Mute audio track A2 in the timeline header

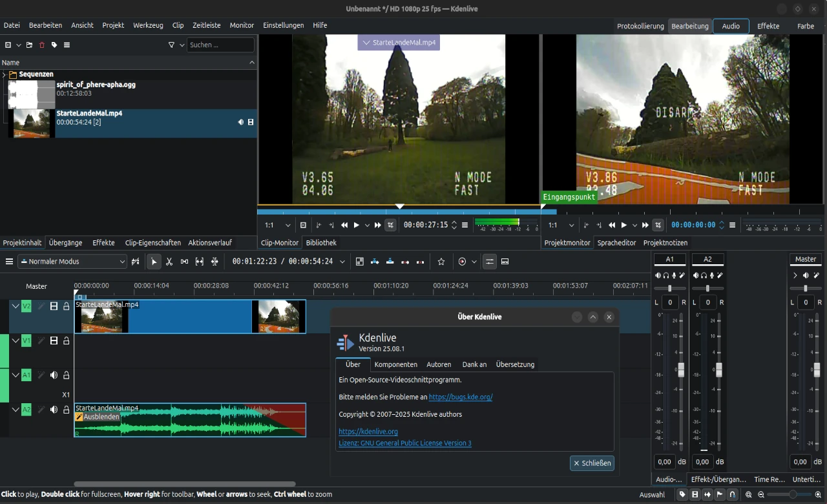coord(54,410)
